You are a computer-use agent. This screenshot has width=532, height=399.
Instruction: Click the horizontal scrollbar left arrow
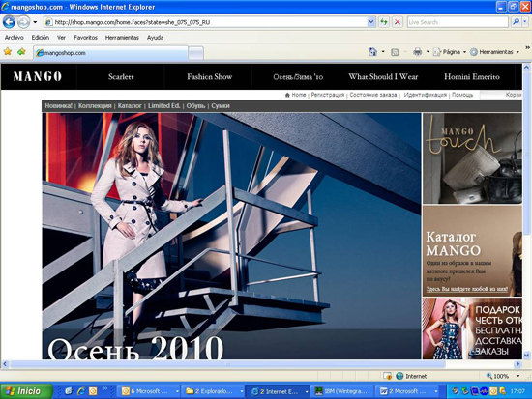point(5,364)
